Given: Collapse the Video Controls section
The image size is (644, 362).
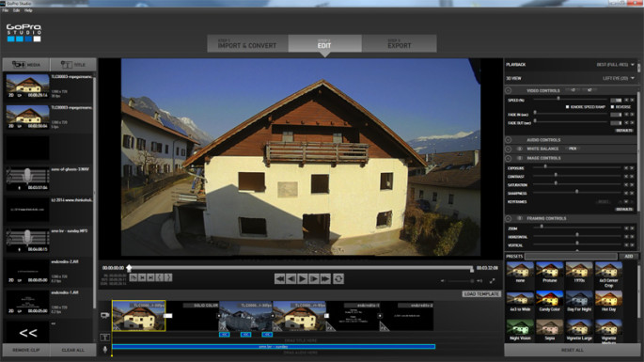Looking at the screenshot, I should pyautogui.click(x=509, y=90).
